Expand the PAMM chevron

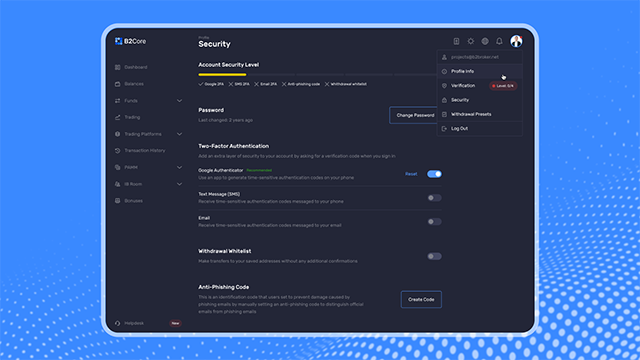[x=179, y=167]
